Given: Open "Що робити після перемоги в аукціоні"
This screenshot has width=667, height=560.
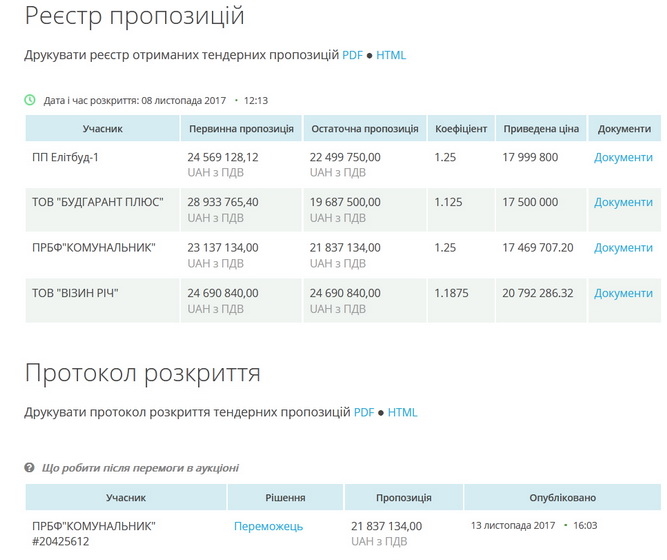Looking at the screenshot, I should [140, 468].
